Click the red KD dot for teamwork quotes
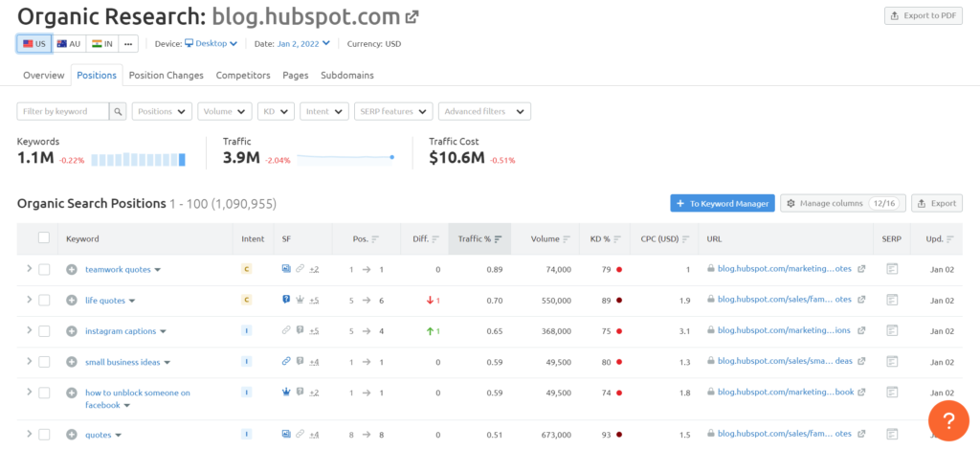The width and height of the screenshot is (980, 450). 619,269
